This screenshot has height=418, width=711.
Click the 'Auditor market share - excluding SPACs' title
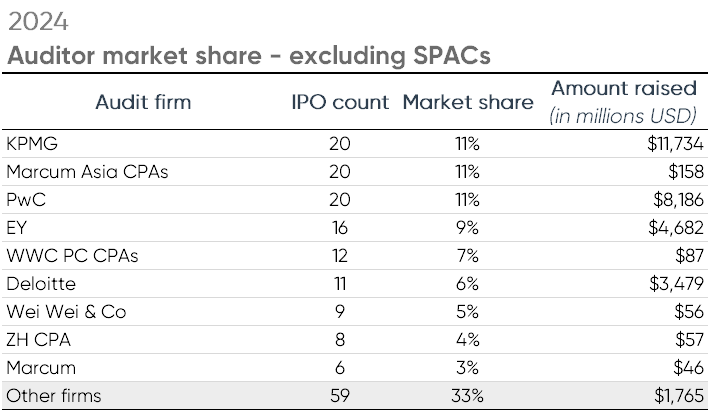coord(248,57)
